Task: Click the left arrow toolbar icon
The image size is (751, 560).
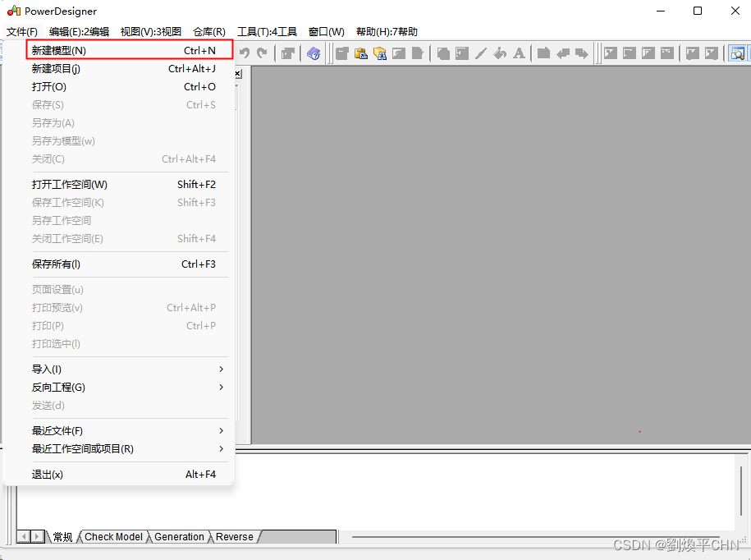Action: coord(563,53)
